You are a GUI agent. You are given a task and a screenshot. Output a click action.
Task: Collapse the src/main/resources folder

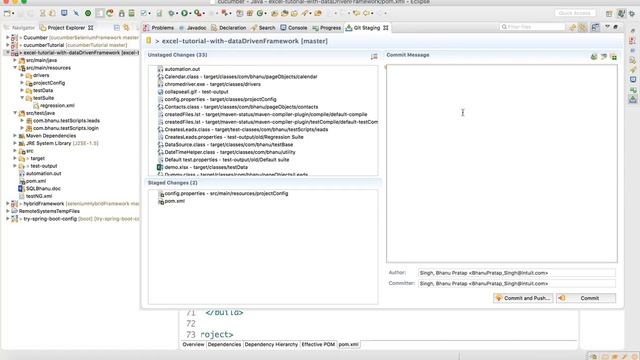coord(15,68)
